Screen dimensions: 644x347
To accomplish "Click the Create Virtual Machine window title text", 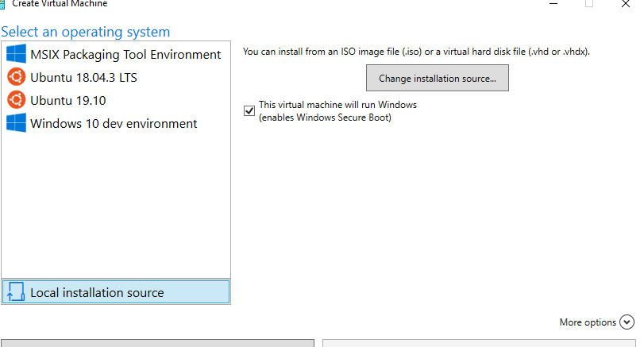I will [x=60, y=3].
